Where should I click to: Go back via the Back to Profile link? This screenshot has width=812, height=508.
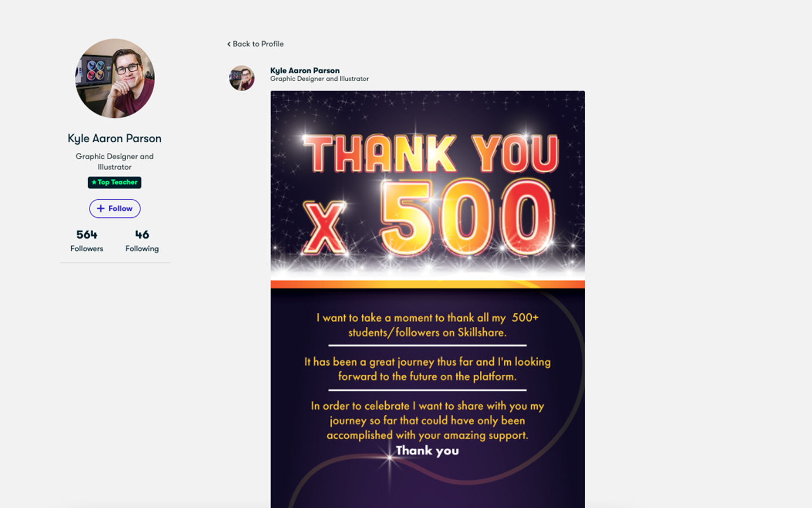tap(255, 44)
